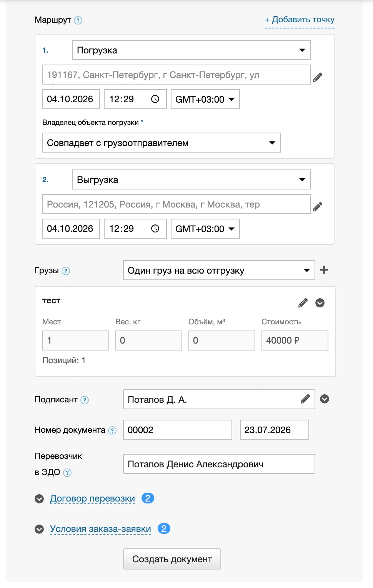This screenshot has height=588, width=373.
Task: Open the Выгрузка point type dropdown
Action: click(x=191, y=179)
